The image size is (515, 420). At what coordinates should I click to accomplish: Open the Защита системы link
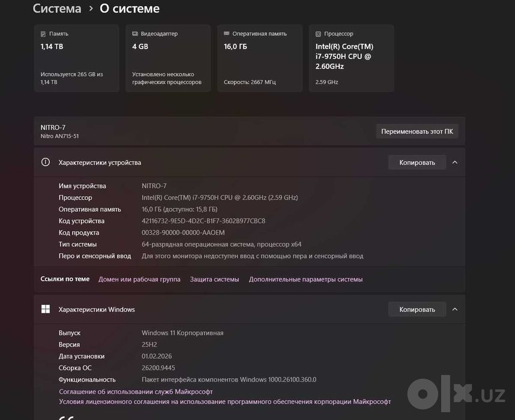214,279
